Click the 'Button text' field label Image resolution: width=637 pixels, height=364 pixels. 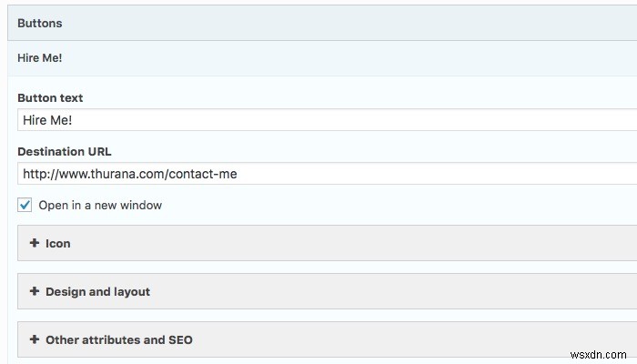(50, 98)
